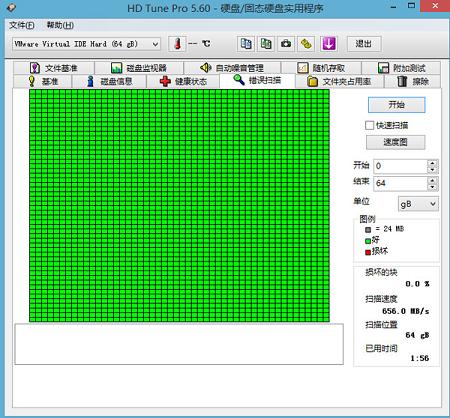Click the thermometer temperature icon
The width and height of the screenshot is (450, 418).
(177, 44)
